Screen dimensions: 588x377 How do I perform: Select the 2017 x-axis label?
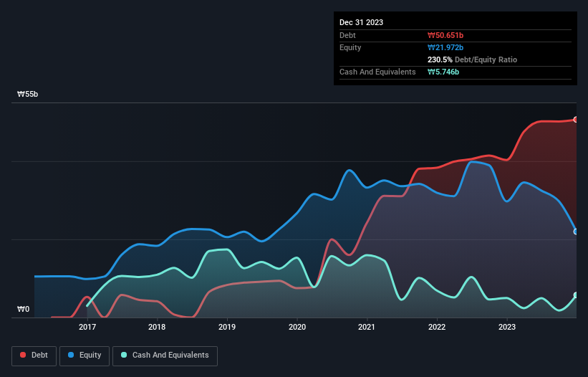click(87, 327)
